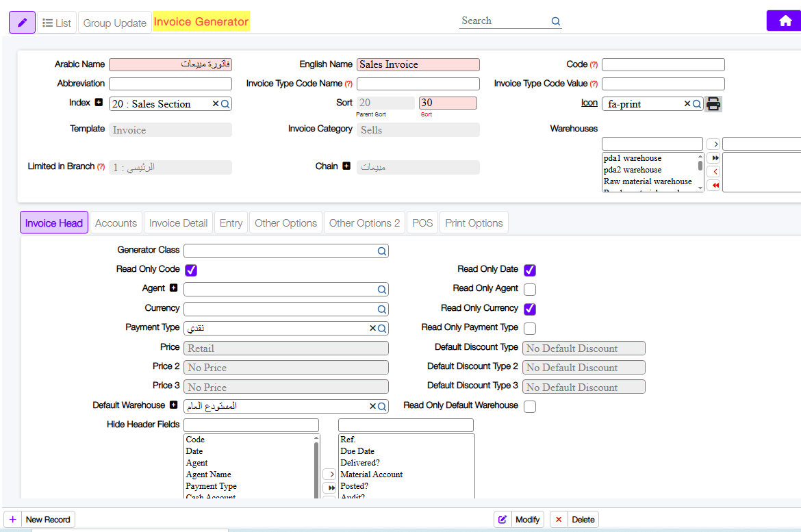Click the List button
The width and height of the screenshot is (801, 532).
pos(57,23)
